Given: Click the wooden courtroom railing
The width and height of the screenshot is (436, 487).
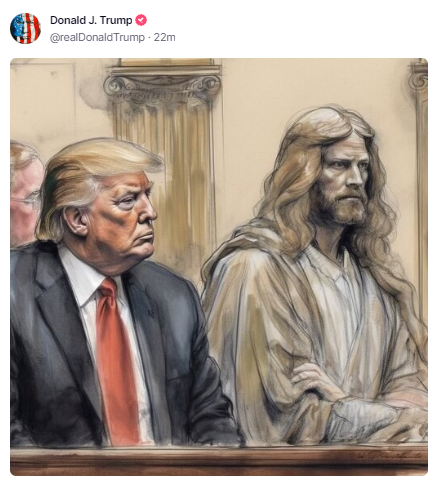Looking at the screenshot, I should click(x=219, y=461).
